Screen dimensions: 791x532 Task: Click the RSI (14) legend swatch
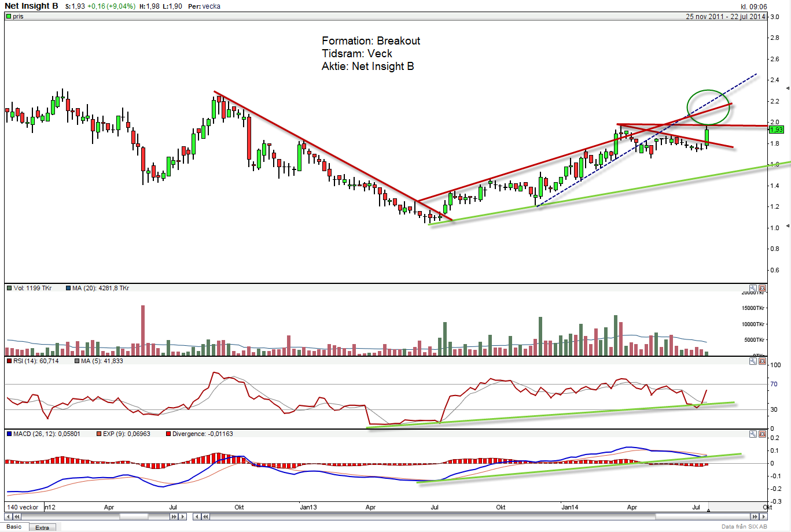coord(9,361)
